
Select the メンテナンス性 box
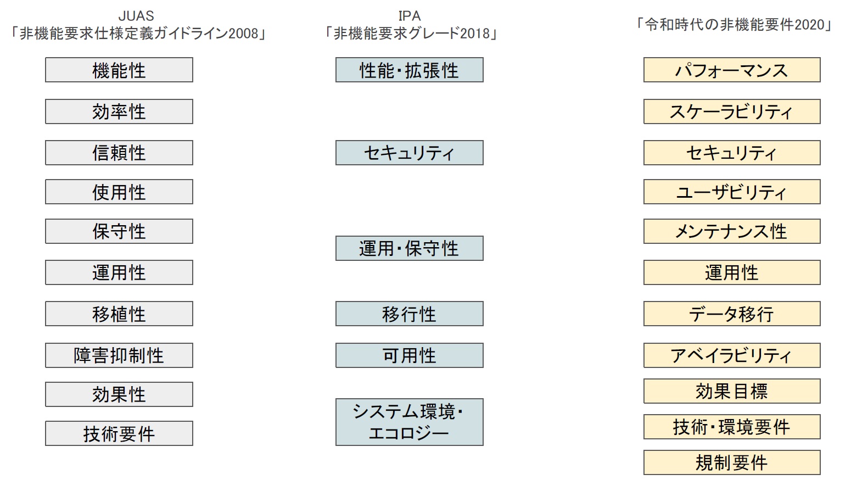click(x=732, y=231)
